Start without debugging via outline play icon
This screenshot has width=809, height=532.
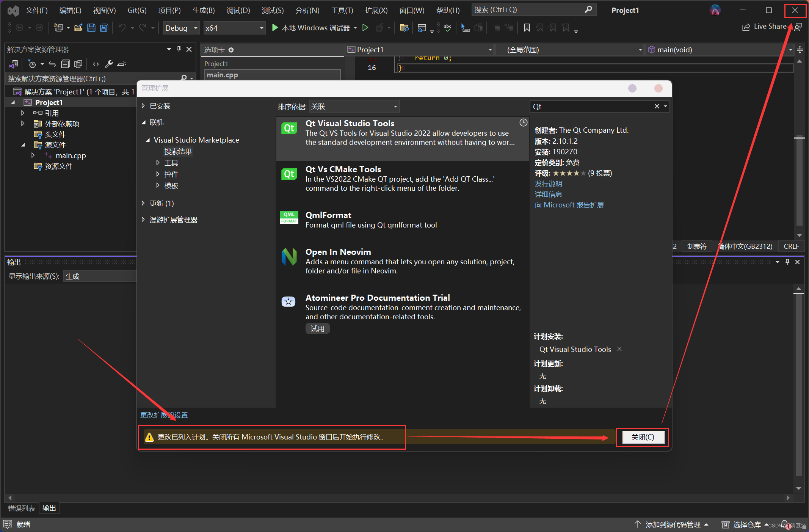pos(365,28)
